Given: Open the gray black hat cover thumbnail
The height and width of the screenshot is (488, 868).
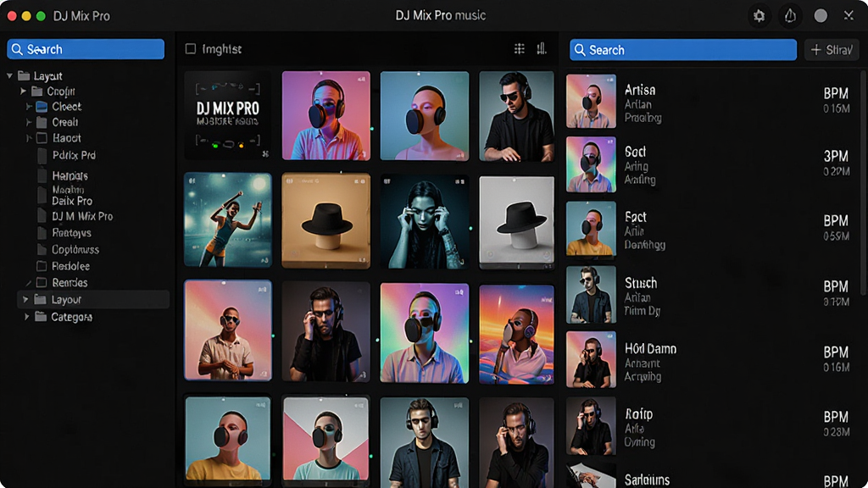Looking at the screenshot, I should click(516, 223).
